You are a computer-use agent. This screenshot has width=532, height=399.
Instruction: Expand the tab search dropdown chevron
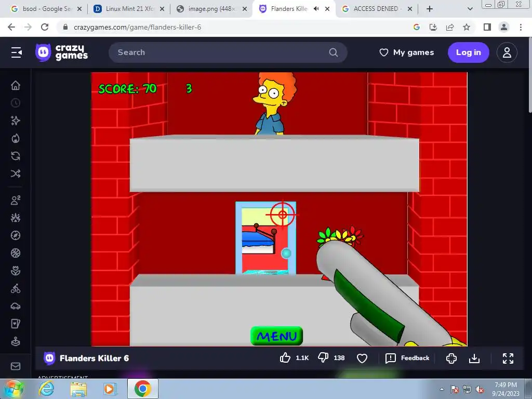[x=470, y=9]
